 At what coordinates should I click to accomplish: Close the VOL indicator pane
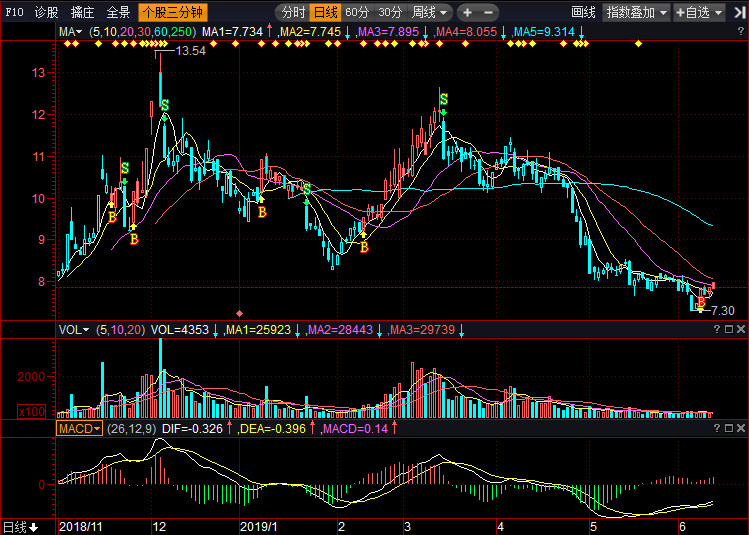pos(741,329)
